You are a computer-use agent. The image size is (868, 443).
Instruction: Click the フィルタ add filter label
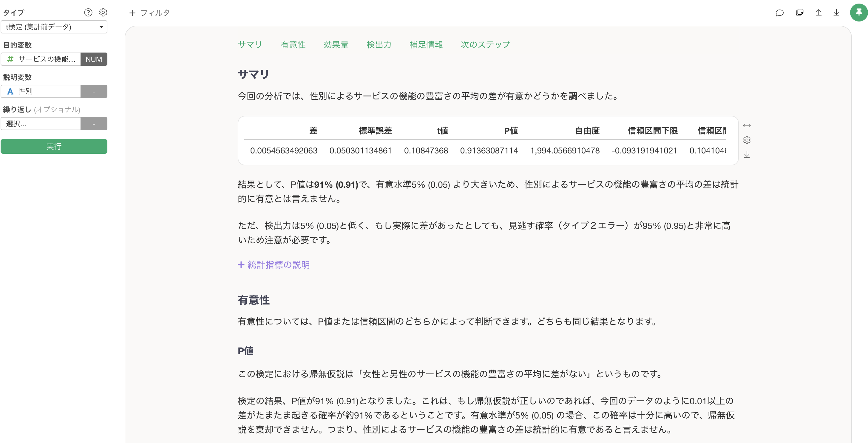[155, 13]
